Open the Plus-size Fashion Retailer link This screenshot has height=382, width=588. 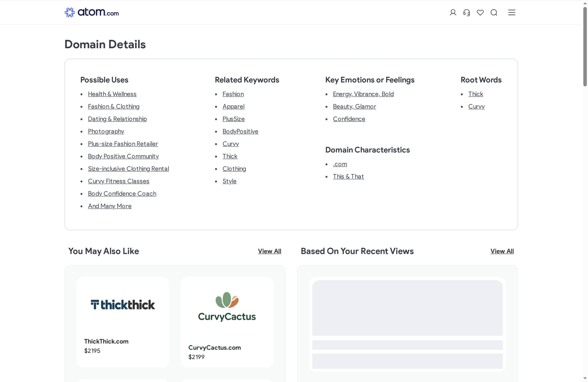(123, 144)
